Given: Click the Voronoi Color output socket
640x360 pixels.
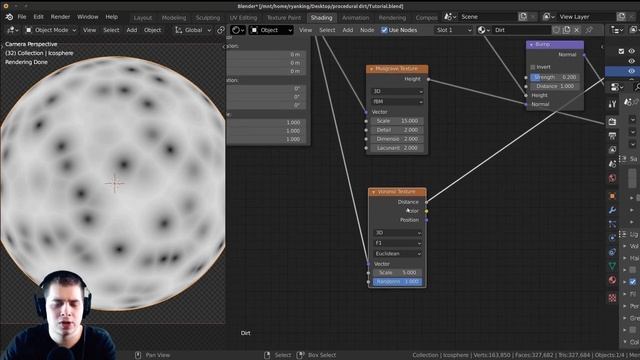Looking at the screenshot, I should point(427,211).
